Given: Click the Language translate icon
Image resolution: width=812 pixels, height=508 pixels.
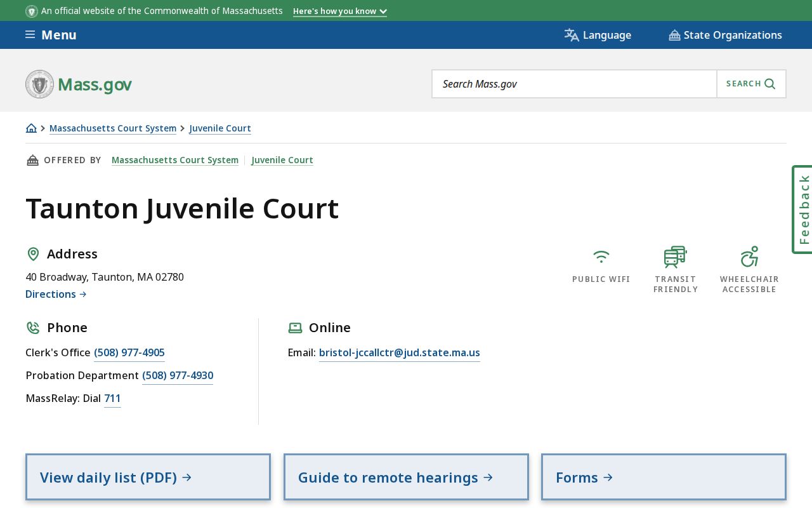Looking at the screenshot, I should pos(572,35).
